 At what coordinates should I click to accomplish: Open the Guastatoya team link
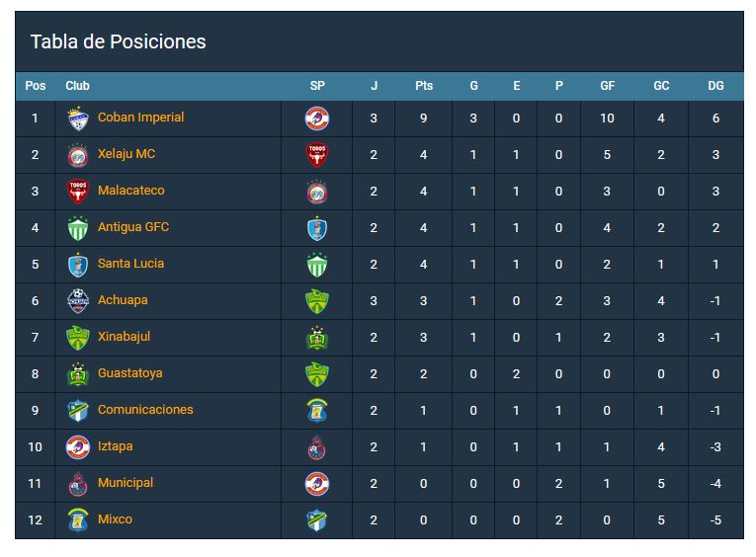pyautogui.click(x=130, y=373)
